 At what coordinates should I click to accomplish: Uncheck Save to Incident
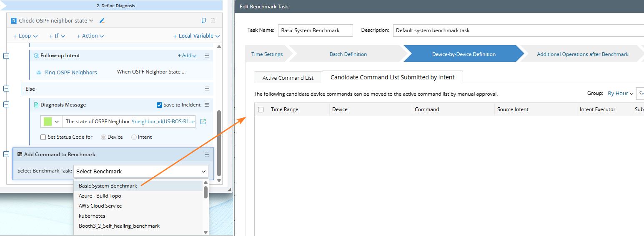pyautogui.click(x=159, y=105)
